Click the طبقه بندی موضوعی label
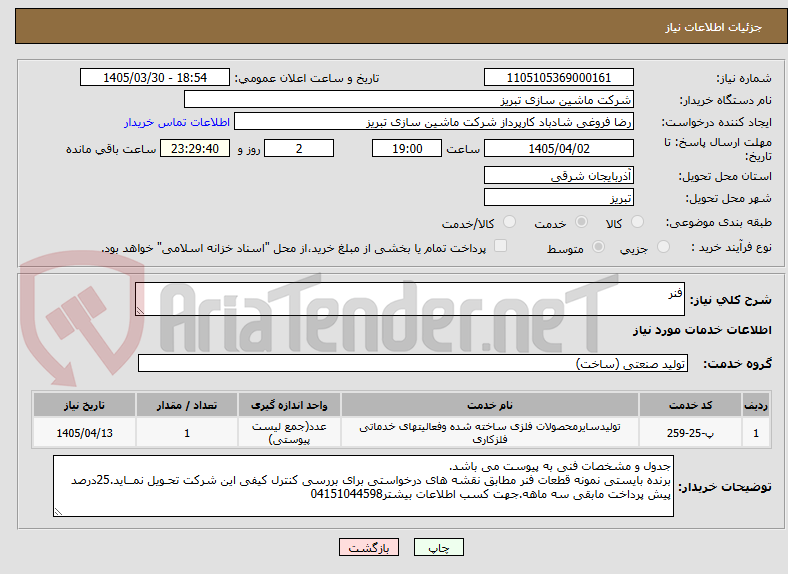 (719, 222)
